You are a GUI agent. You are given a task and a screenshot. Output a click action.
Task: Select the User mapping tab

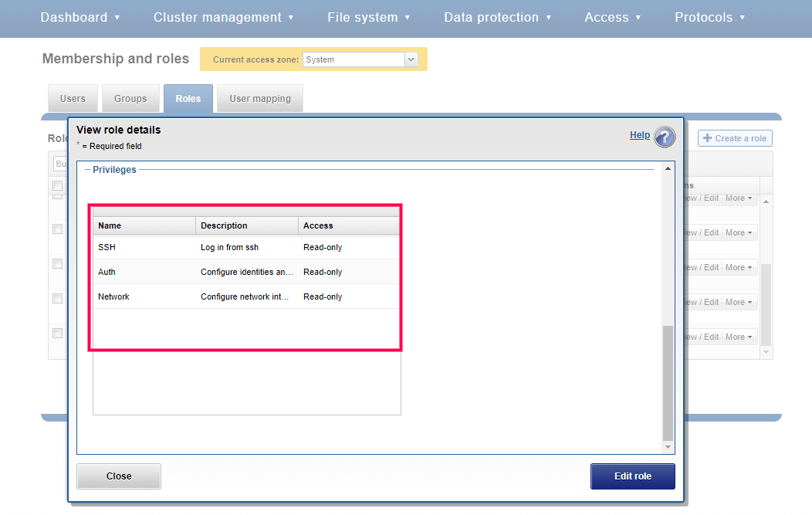click(259, 98)
